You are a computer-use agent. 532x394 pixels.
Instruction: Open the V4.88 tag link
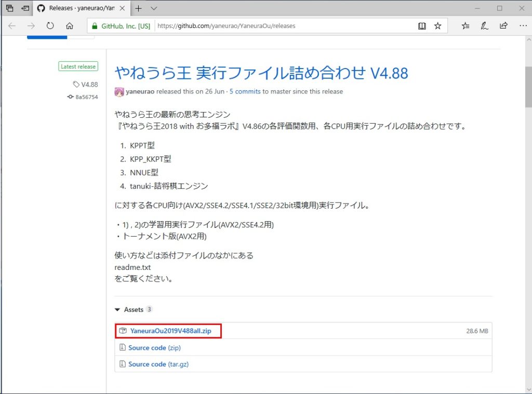tap(89, 85)
